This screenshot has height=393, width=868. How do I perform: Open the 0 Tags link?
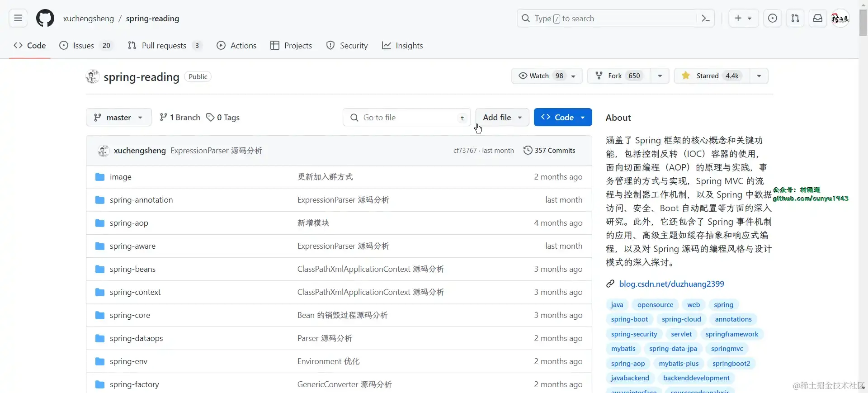223,117
